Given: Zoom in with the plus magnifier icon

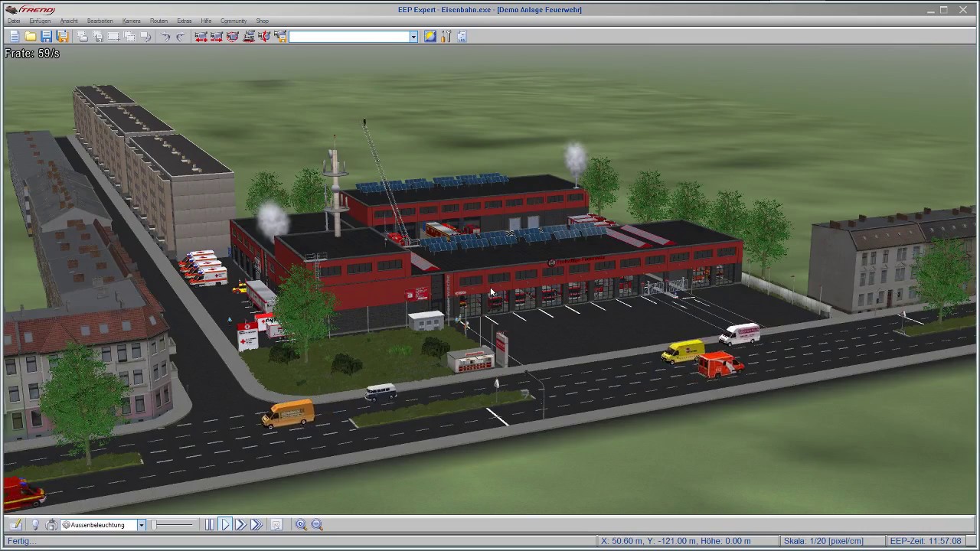Looking at the screenshot, I should 301,524.
